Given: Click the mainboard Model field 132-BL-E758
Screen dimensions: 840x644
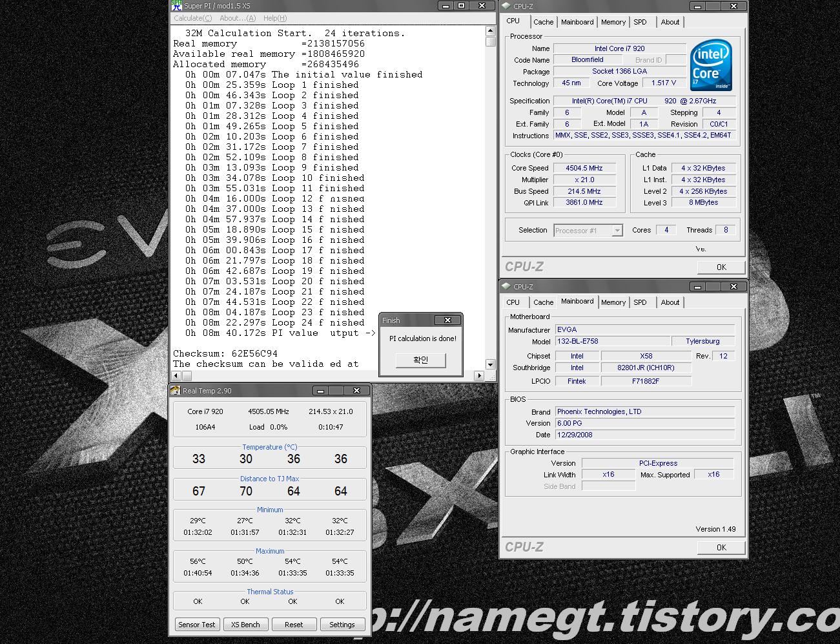Looking at the screenshot, I should (611, 341).
